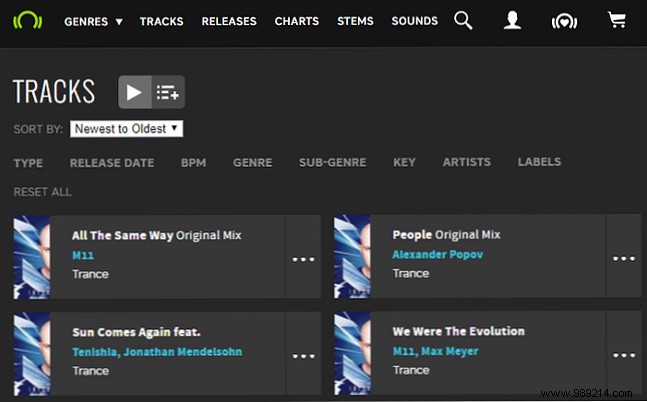
Task: Add all tracks to queue
Action: (x=168, y=92)
